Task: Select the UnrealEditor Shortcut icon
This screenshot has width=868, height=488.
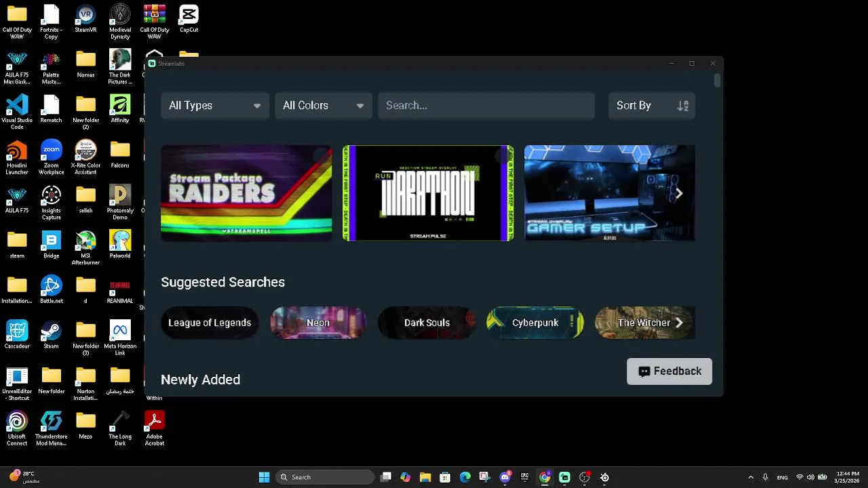Action: [17, 384]
